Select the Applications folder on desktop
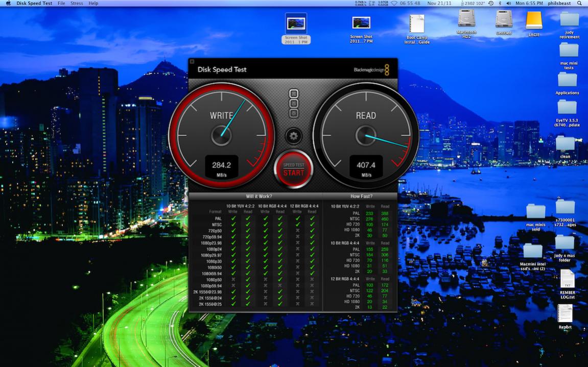This screenshot has width=588, height=367. (567, 83)
